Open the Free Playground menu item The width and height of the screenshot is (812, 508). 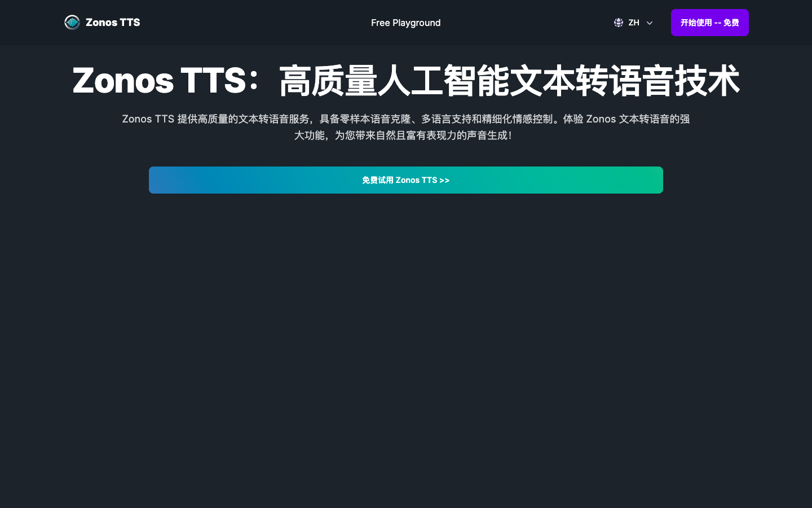coord(406,23)
